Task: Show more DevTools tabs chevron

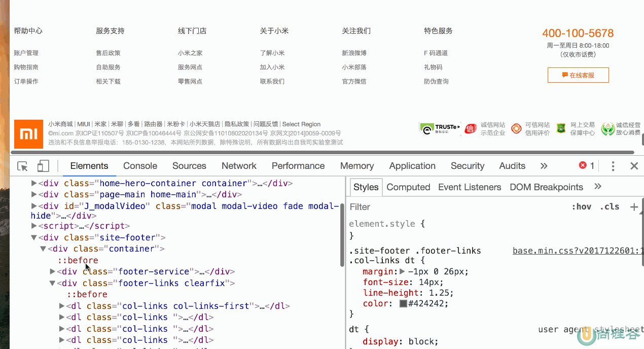Action: pyautogui.click(x=544, y=166)
